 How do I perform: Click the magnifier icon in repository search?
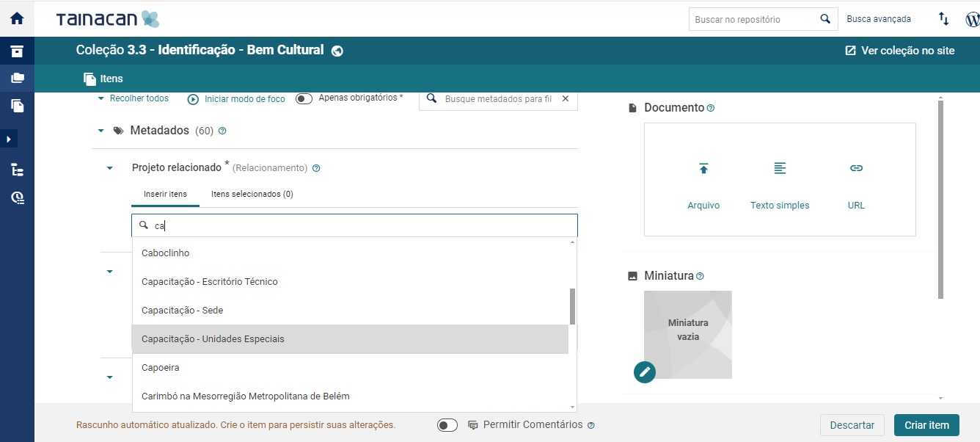825,19
